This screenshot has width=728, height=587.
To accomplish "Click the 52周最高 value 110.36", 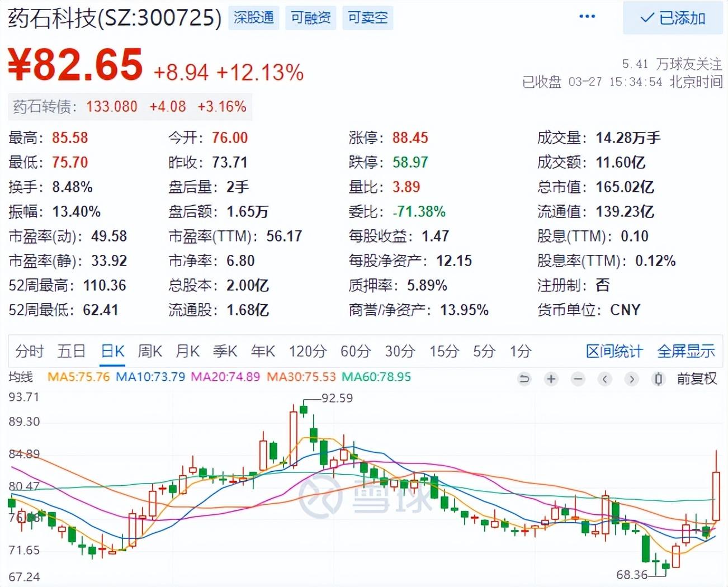I will pyautogui.click(x=105, y=285).
